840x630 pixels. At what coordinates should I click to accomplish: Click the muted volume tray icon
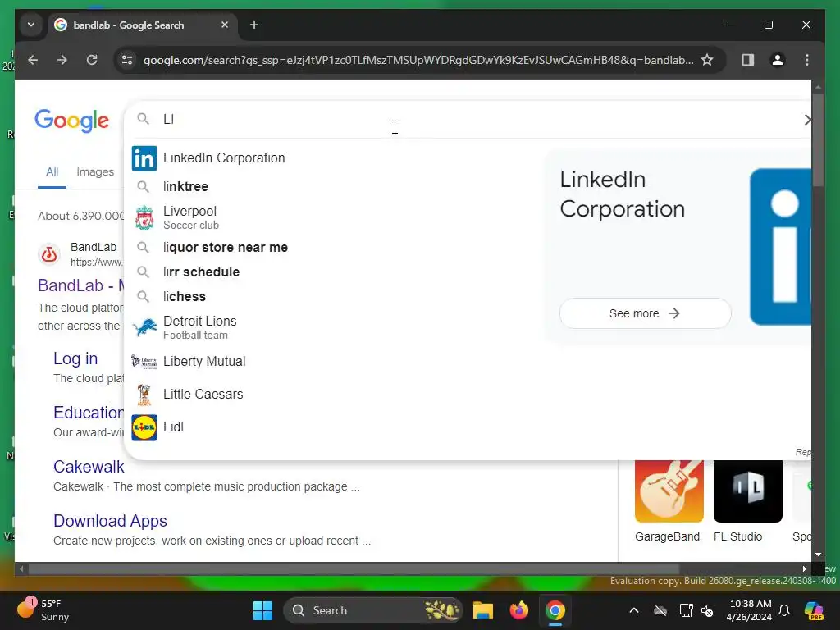(x=707, y=610)
